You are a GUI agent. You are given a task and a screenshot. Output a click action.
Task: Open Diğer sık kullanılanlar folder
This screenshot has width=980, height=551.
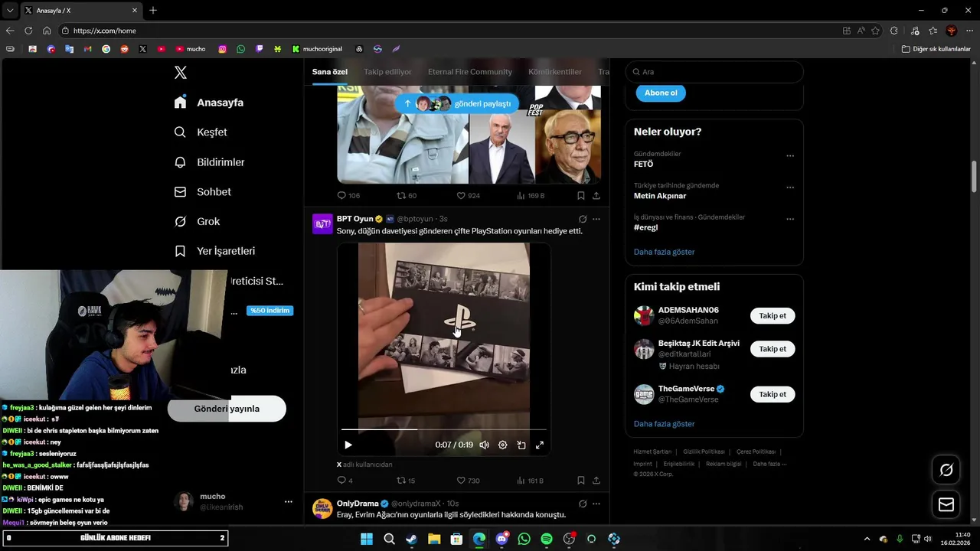(x=936, y=49)
